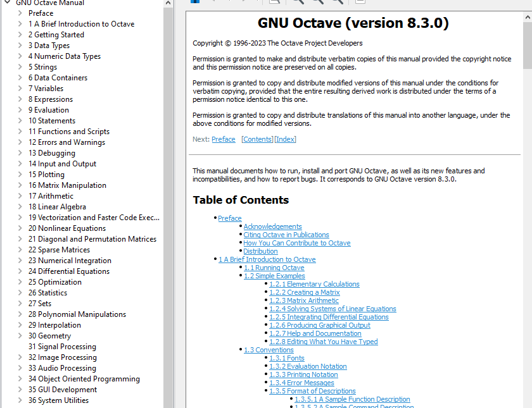Click the print page icon in the toolbar

[x=274, y=3]
